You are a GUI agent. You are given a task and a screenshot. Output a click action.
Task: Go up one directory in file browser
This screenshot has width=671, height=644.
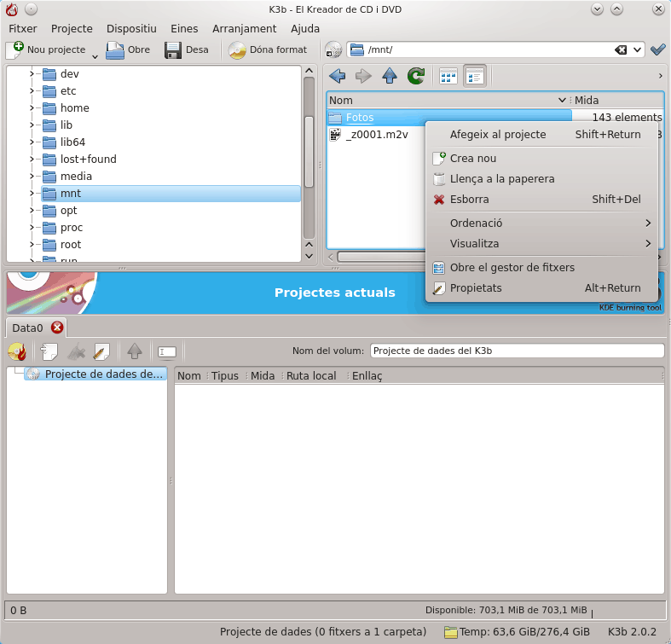(390, 76)
